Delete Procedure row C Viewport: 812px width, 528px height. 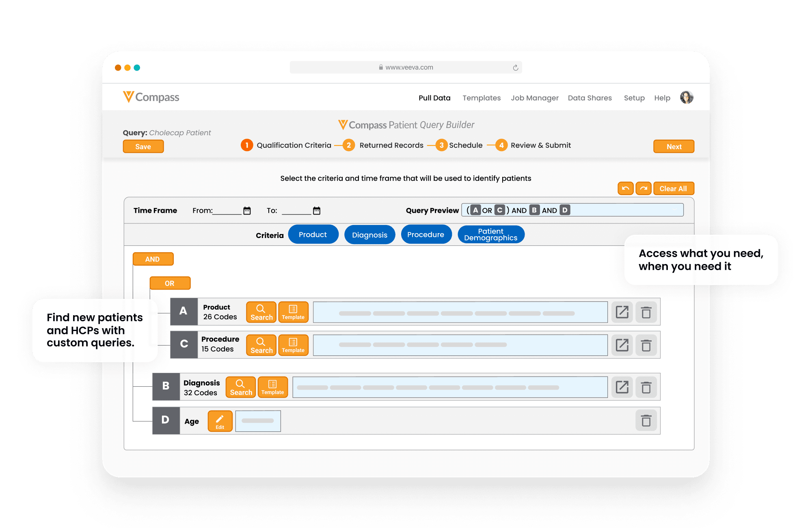646,345
